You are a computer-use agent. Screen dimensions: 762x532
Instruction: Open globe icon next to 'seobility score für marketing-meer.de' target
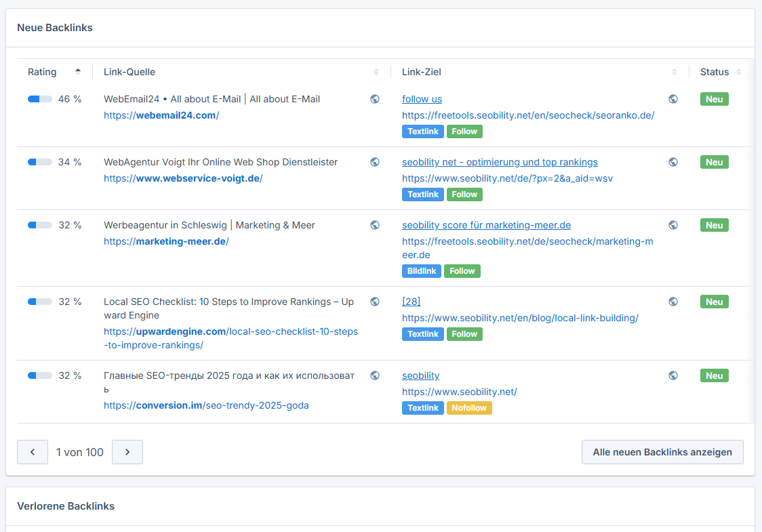[673, 225]
